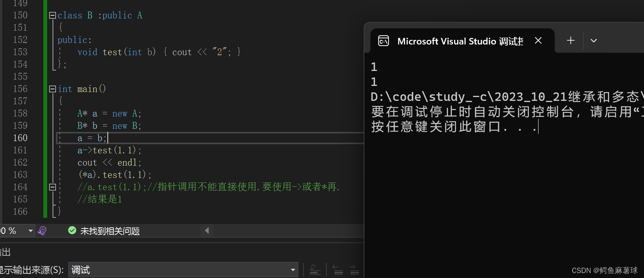Open a new terminal tab with plus
Image resolution: width=644 pixels, height=278 pixels.
(571, 41)
